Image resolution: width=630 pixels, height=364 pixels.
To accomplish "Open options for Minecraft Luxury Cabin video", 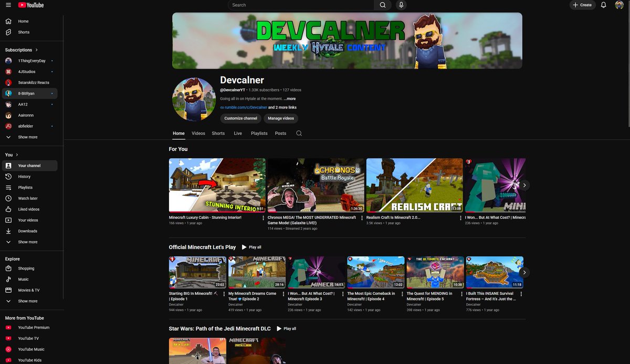I will (263, 218).
